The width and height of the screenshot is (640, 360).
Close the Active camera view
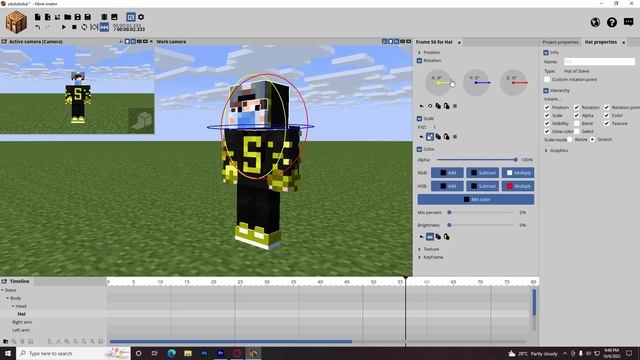pos(151,42)
